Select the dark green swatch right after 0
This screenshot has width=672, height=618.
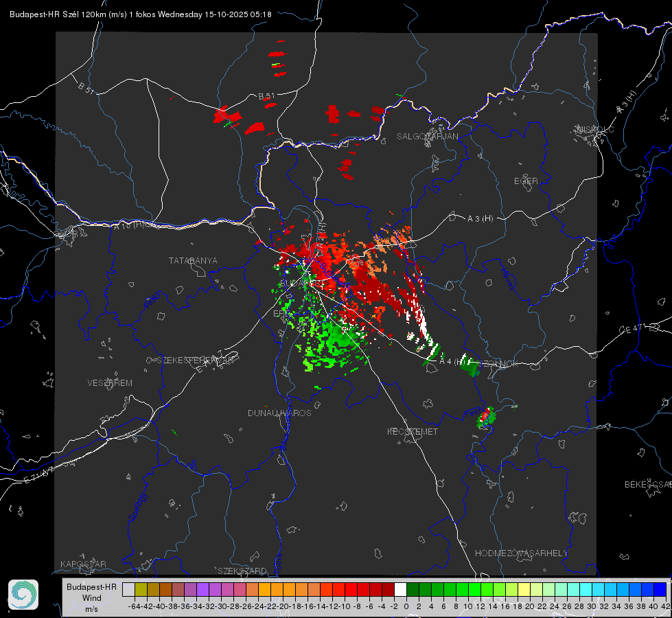click(x=413, y=589)
